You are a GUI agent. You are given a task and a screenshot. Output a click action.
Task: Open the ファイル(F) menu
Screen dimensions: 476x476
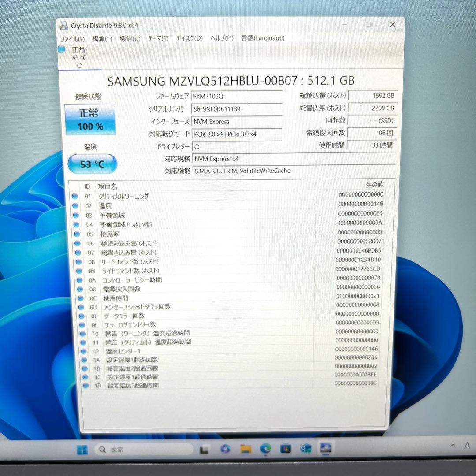pyautogui.click(x=72, y=39)
